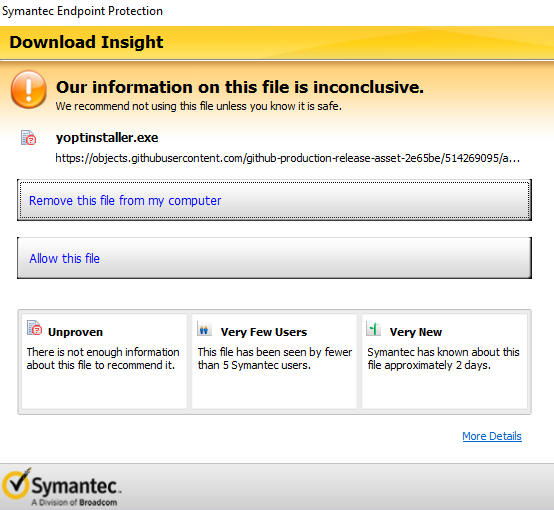Click 'seen by fewer than 5 Symantec users' text
This screenshot has width=554, height=510.
pyautogui.click(x=275, y=358)
